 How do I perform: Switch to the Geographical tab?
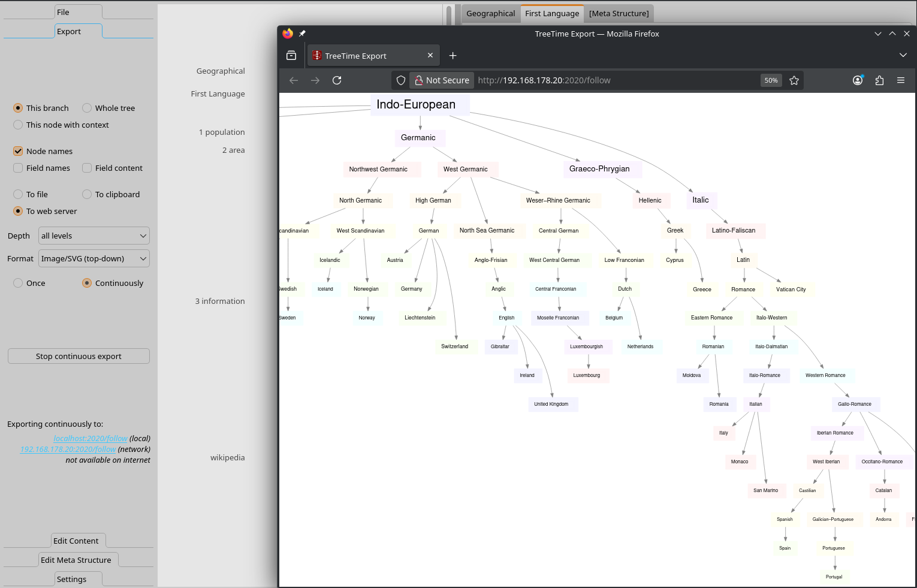pos(490,14)
